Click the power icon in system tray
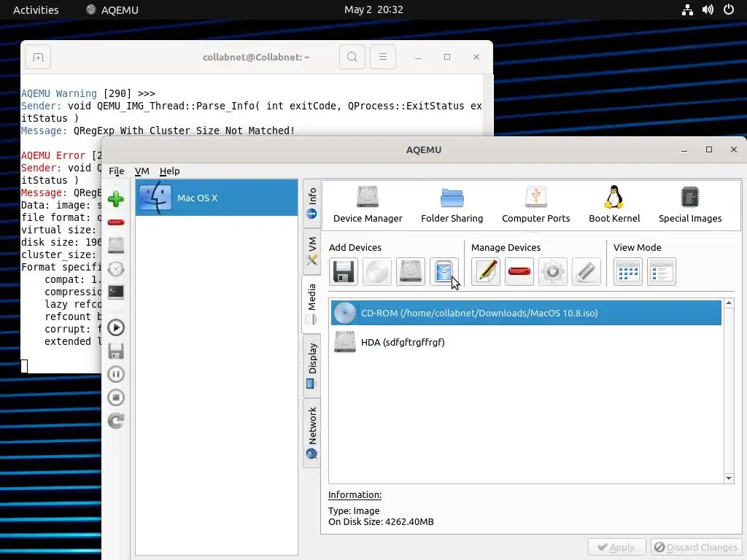The image size is (747, 560). coord(729,9)
